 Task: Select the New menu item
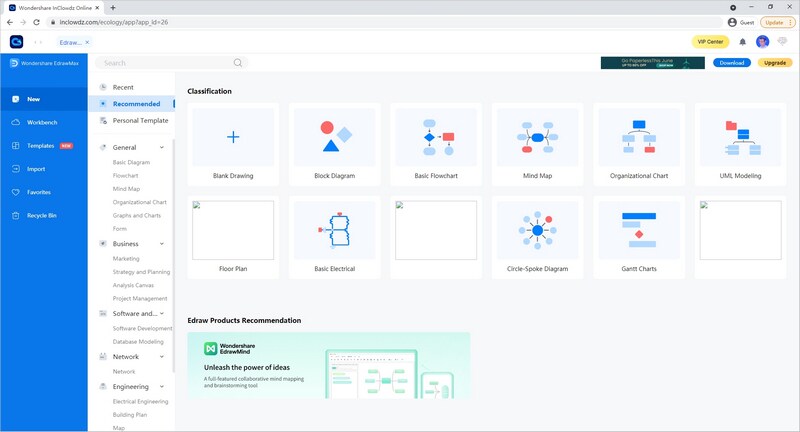click(x=44, y=99)
